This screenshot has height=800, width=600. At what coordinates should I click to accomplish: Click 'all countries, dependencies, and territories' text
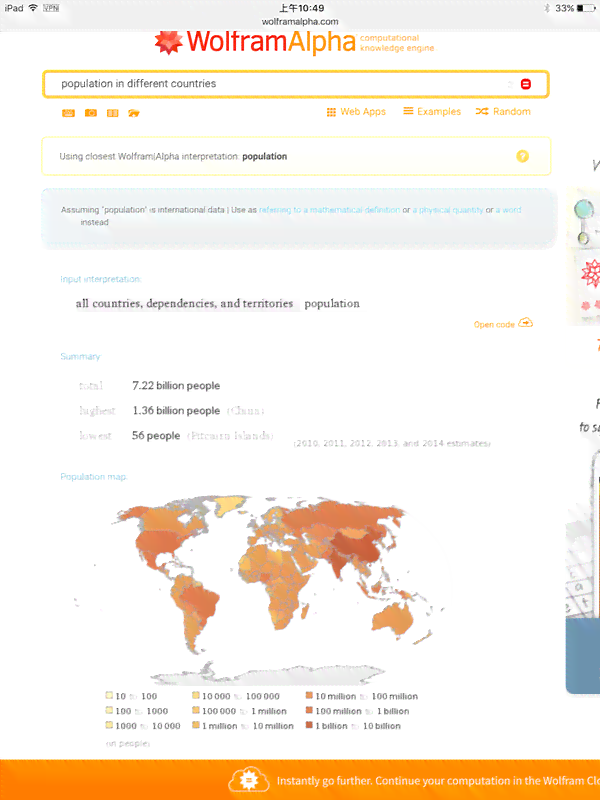point(184,304)
